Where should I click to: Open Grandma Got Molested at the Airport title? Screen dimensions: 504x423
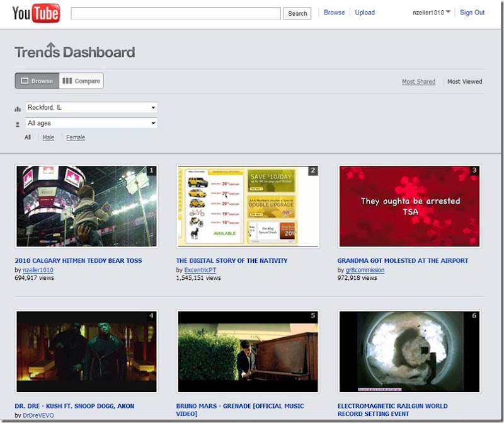403,260
